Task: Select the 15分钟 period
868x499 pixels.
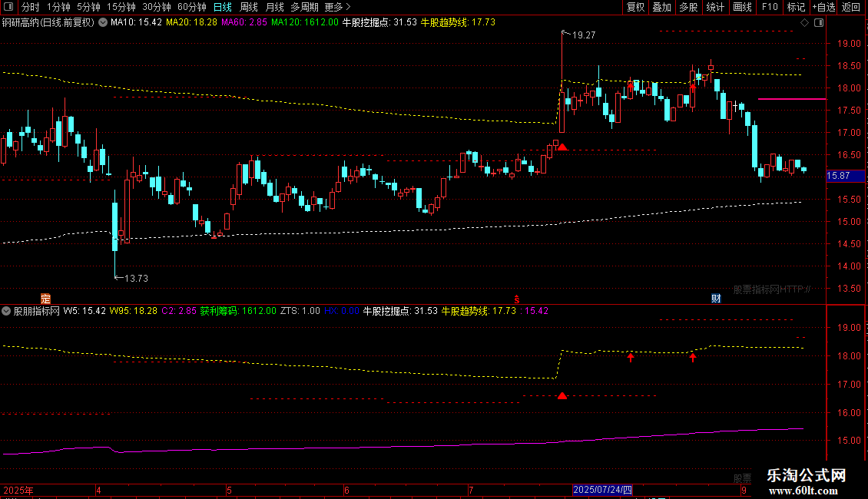Action: tap(121, 7)
